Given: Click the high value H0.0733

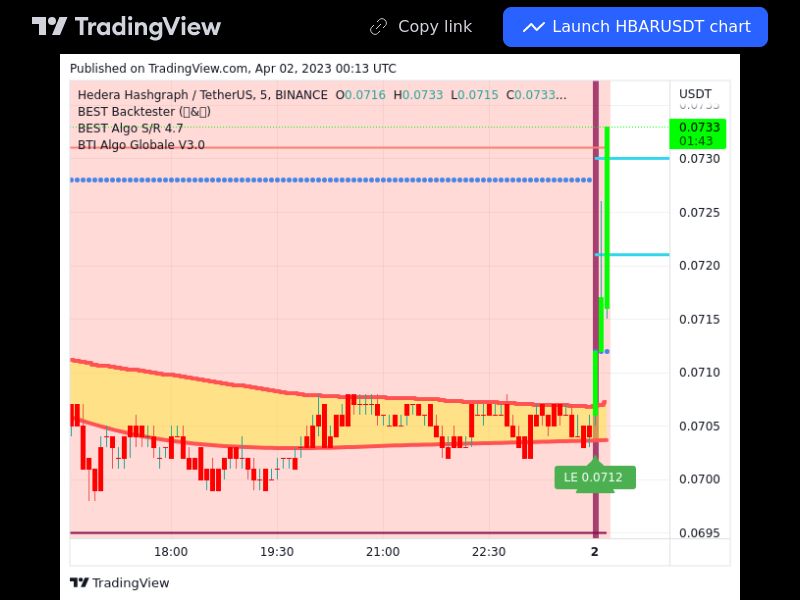Looking at the screenshot, I should point(418,95).
